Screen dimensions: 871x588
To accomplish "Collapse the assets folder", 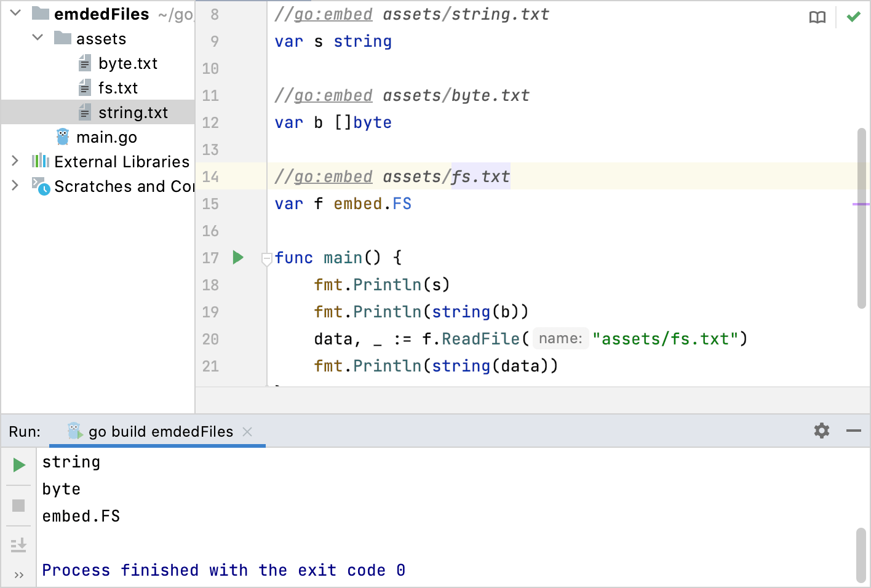I will pyautogui.click(x=38, y=38).
